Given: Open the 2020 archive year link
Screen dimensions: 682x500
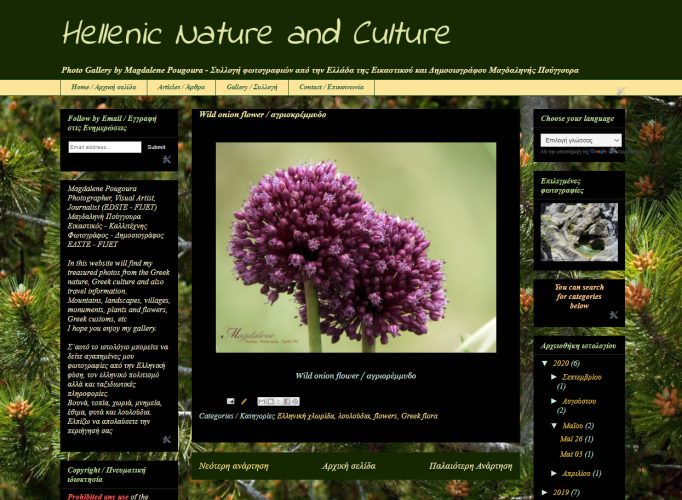Looking at the screenshot, I should pyautogui.click(x=561, y=363).
